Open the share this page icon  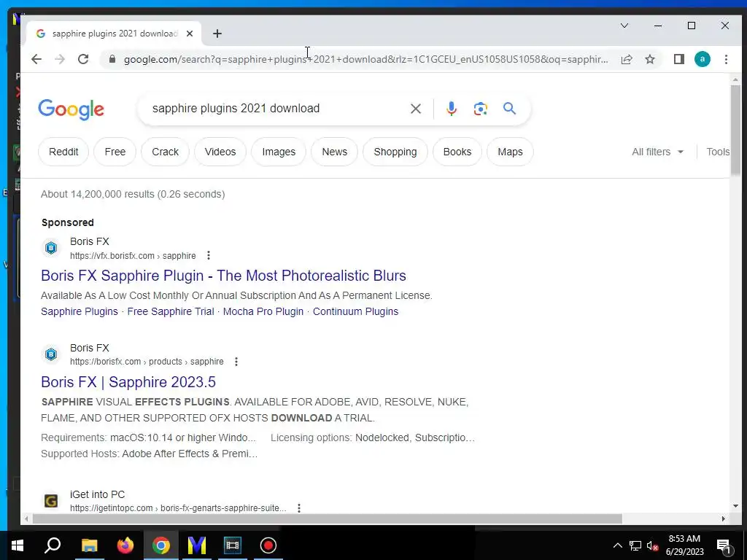point(627,59)
